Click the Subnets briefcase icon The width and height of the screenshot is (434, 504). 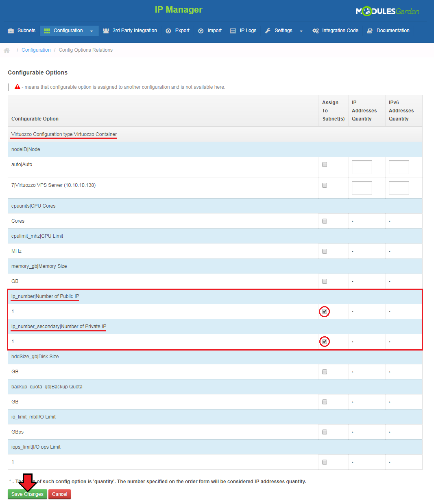point(11,31)
